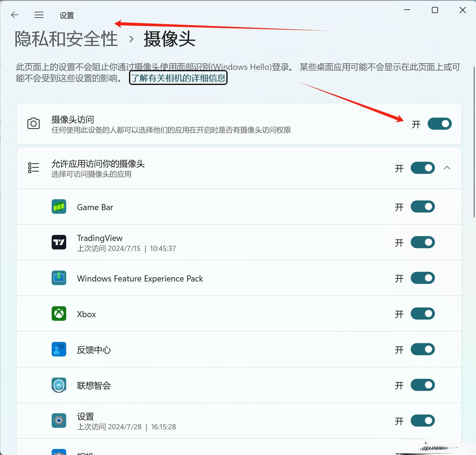Turn off Xbox camera access

click(x=423, y=314)
